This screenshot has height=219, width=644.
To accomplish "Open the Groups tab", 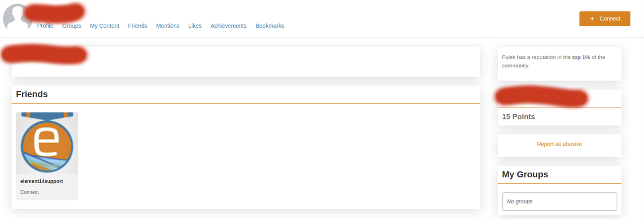I will (71, 26).
